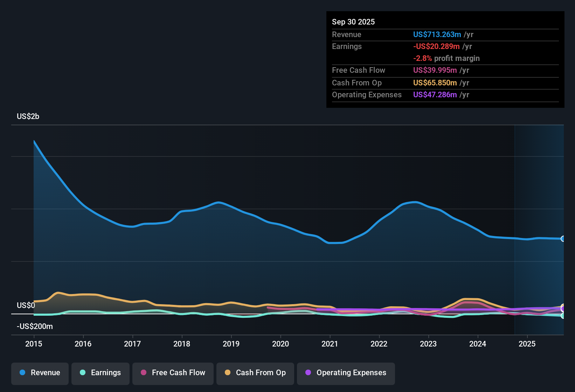Click the 2016 x-axis label
Image resolution: width=575 pixels, height=392 pixels.
tap(83, 344)
